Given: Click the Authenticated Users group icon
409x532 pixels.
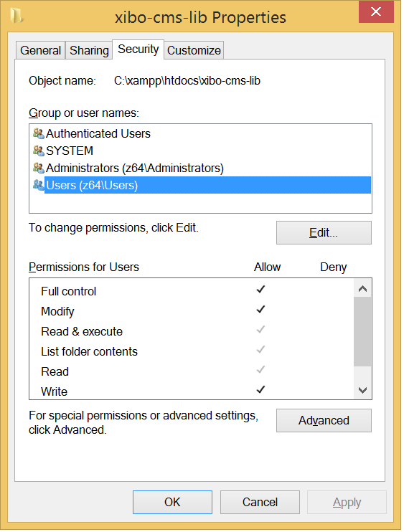Looking at the screenshot, I should [x=38, y=133].
